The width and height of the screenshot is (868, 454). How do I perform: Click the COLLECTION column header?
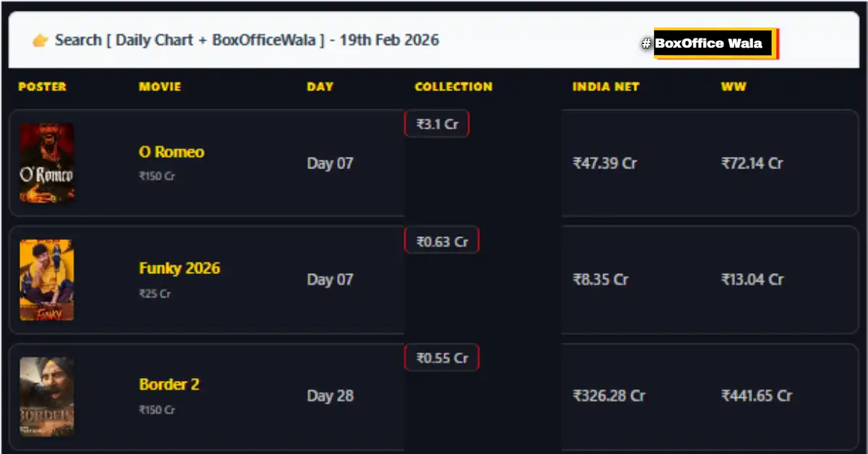tap(454, 87)
